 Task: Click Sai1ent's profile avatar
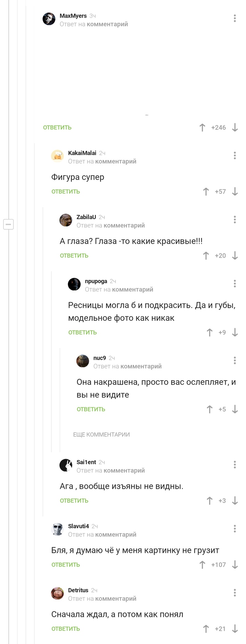pyautogui.click(x=66, y=465)
